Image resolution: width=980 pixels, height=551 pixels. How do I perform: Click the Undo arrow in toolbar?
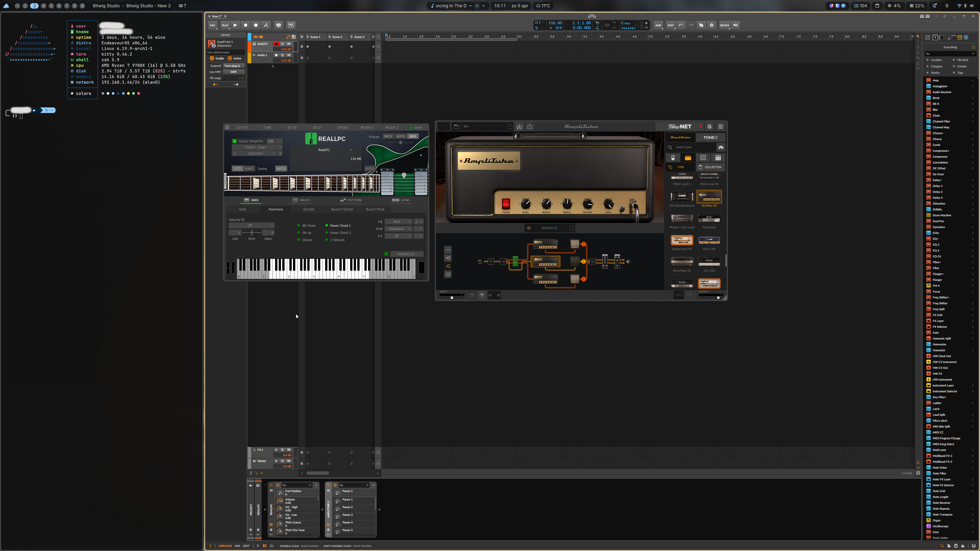[681, 25]
